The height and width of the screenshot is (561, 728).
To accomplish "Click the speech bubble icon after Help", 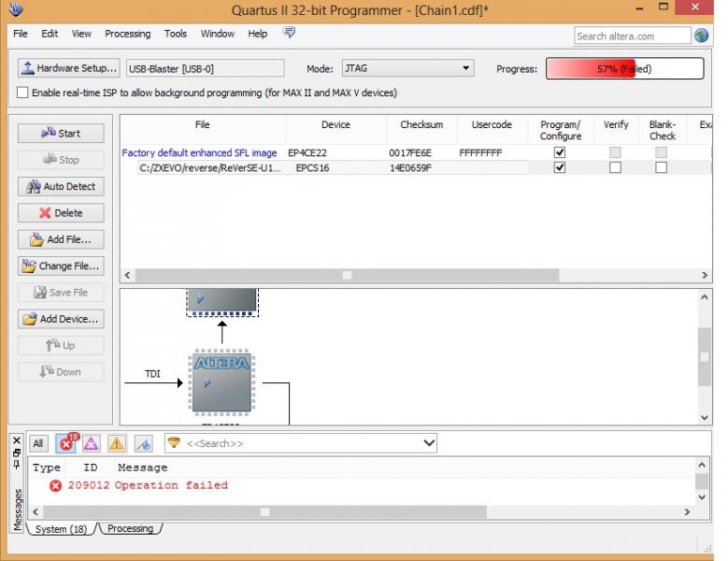I will 290,33.
